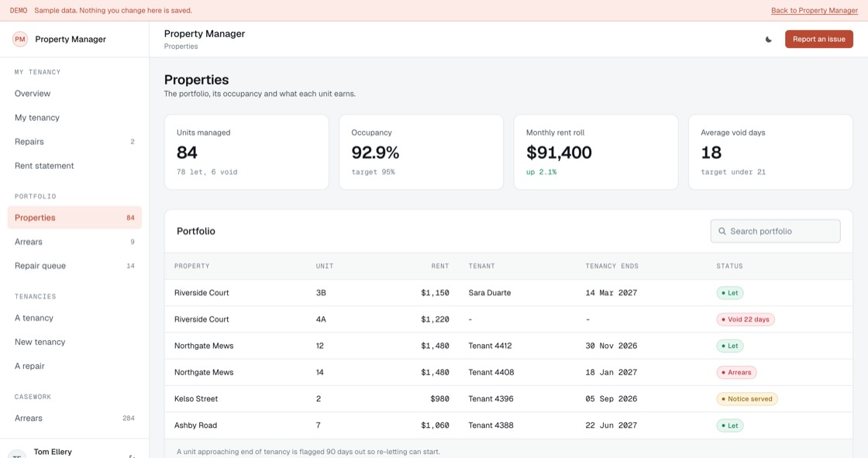The image size is (868, 458).
Task: Click Riverside Court in the 3B row
Action: click(x=201, y=293)
